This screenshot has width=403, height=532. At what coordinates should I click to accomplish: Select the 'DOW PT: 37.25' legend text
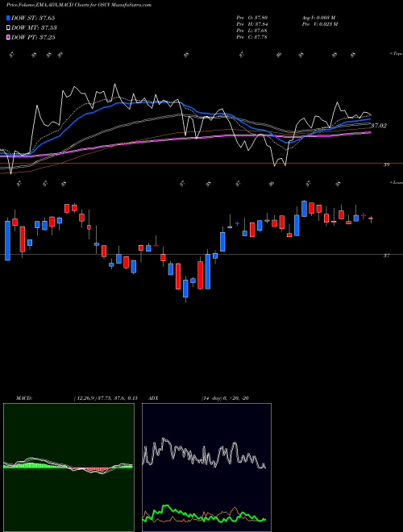coord(33,37)
